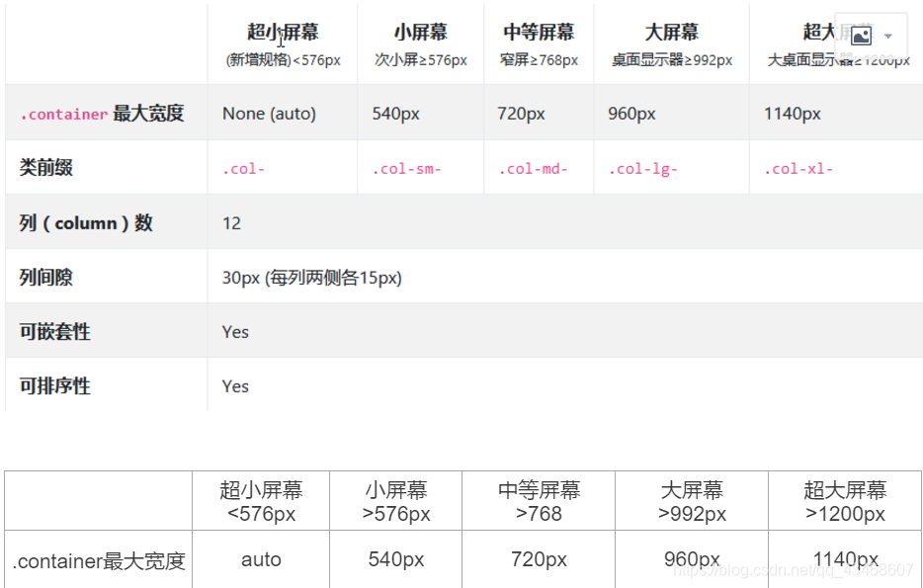Select the 'None (auto)' cell

(x=269, y=114)
